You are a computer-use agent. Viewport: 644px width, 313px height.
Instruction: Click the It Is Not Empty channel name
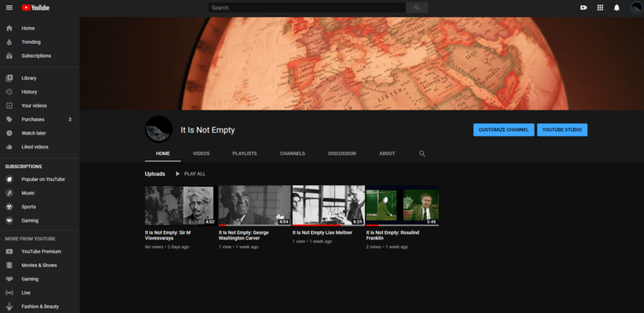tap(208, 130)
